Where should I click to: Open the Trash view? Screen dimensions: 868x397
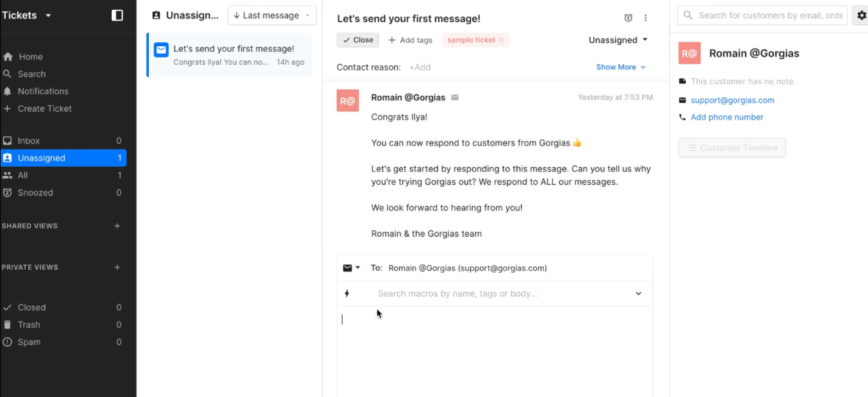[64, 325]
